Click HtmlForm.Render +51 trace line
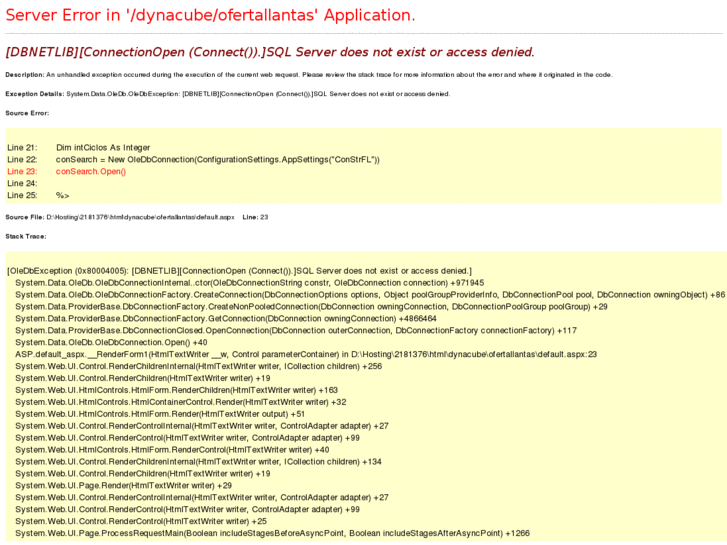 160,414
